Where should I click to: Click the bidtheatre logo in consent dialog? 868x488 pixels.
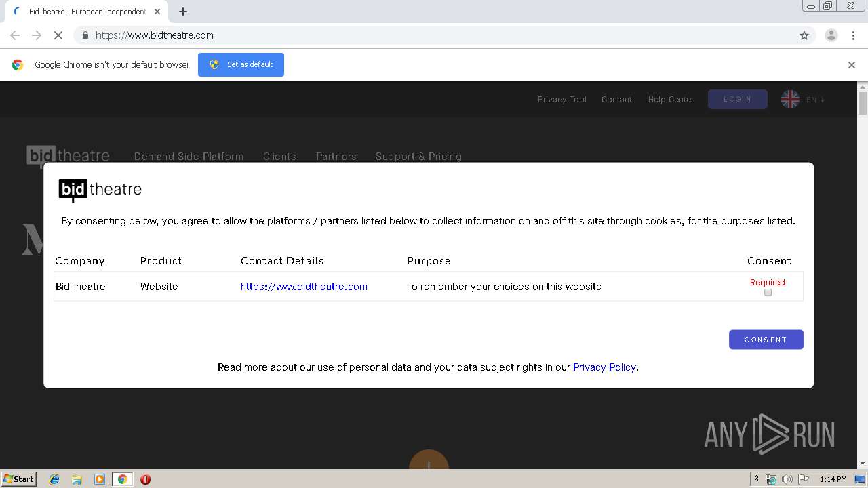point(100,190)
